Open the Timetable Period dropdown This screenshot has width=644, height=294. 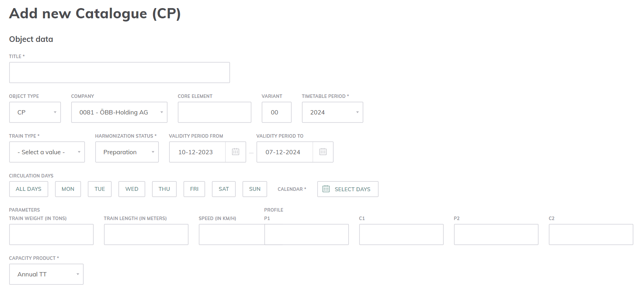(332, 112)
